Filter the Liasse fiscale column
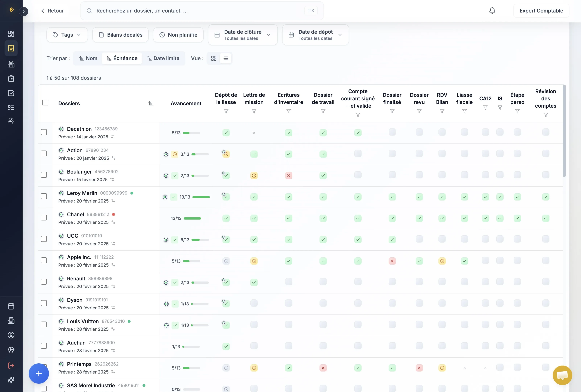This screenshot has height=392, width=581. [465, 111]
